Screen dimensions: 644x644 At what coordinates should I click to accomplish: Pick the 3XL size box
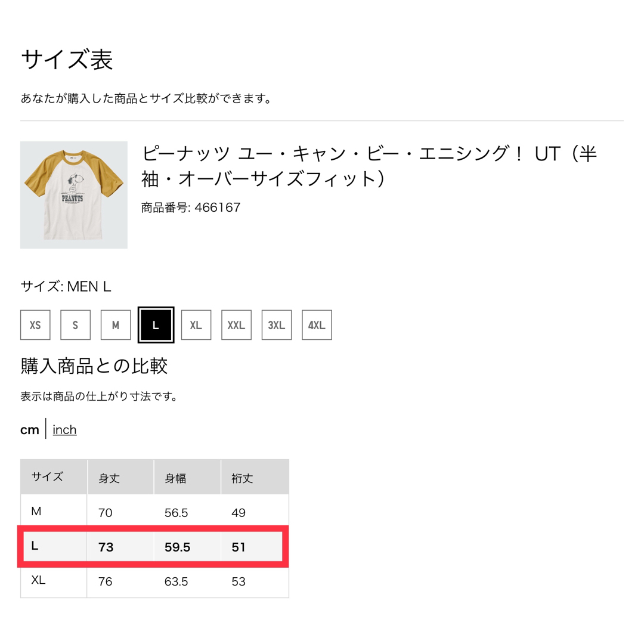tap(277, 325)
